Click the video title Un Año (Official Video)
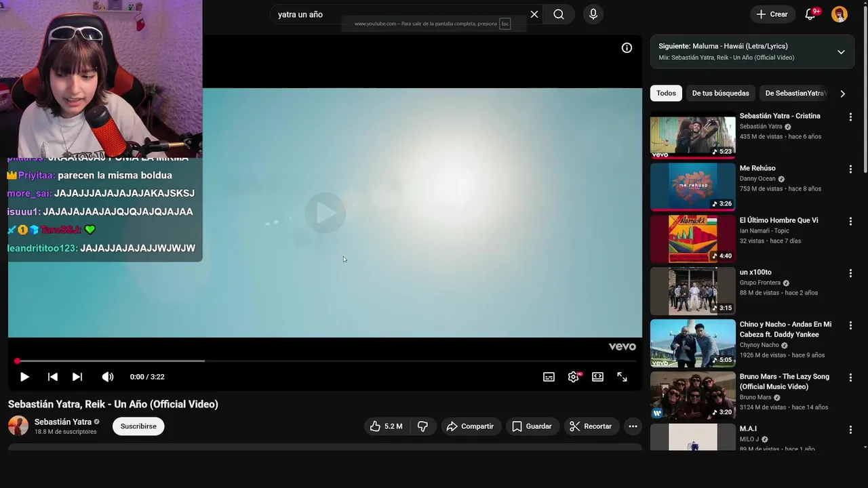Image resolution: width=868 pixels, height=488 pixels. coord(113,404)
